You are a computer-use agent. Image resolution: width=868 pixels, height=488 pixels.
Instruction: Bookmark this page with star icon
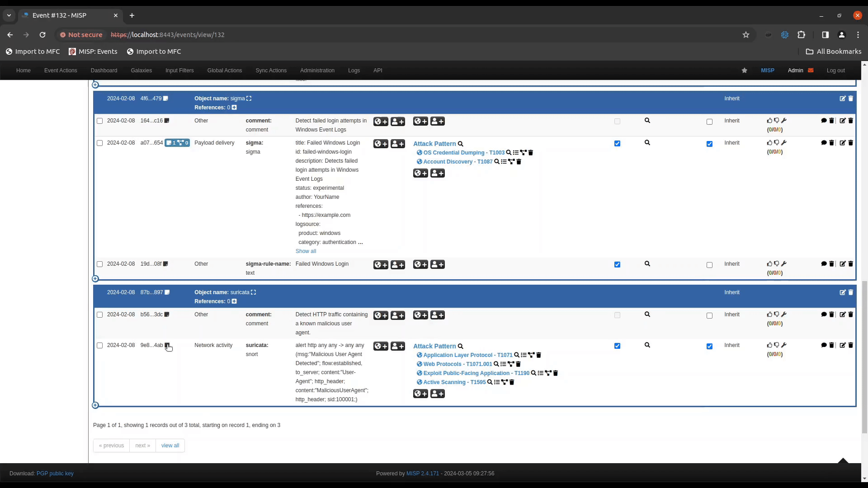click(746, 35)
